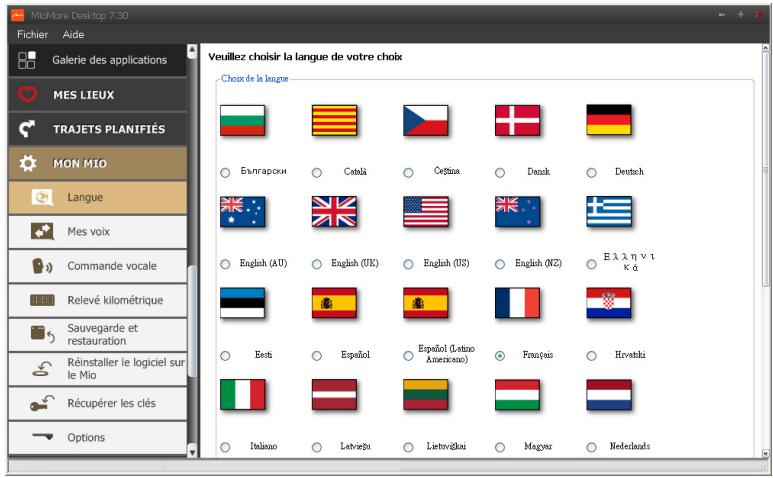Image resolution: width=773 pixels, height=478 pixels.
Task: Click the Spanish flag above Español
Action: [x=334, y=303]
